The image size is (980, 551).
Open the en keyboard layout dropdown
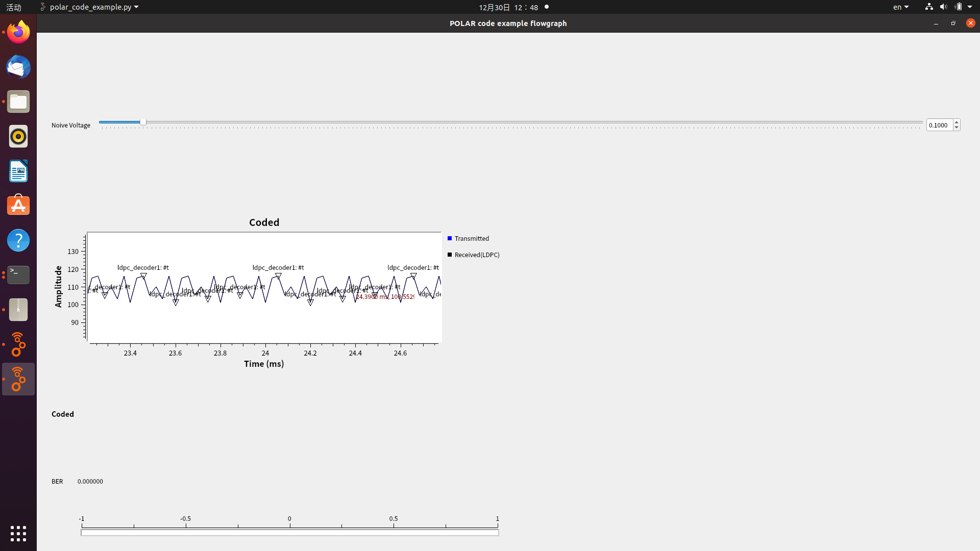point(900,7)
